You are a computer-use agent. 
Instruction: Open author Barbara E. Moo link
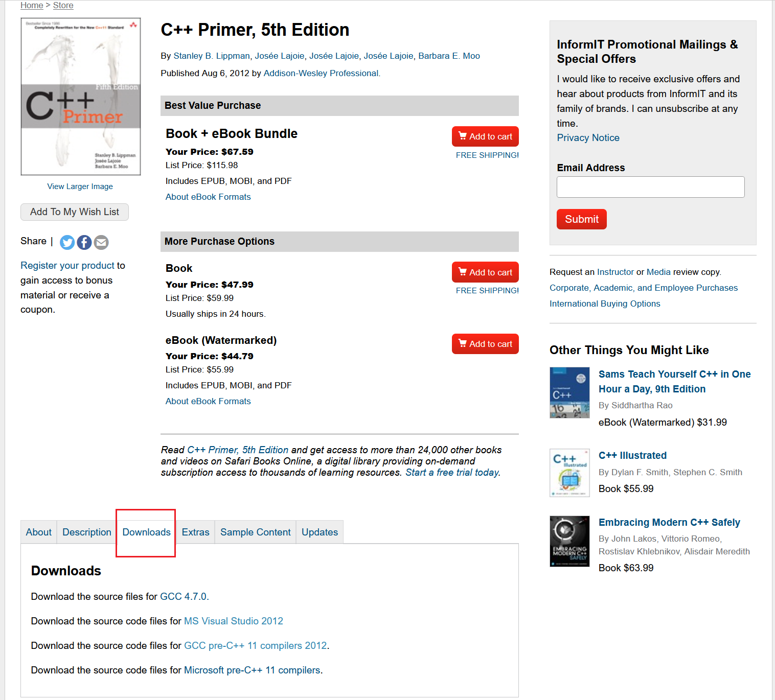point(449,56)
